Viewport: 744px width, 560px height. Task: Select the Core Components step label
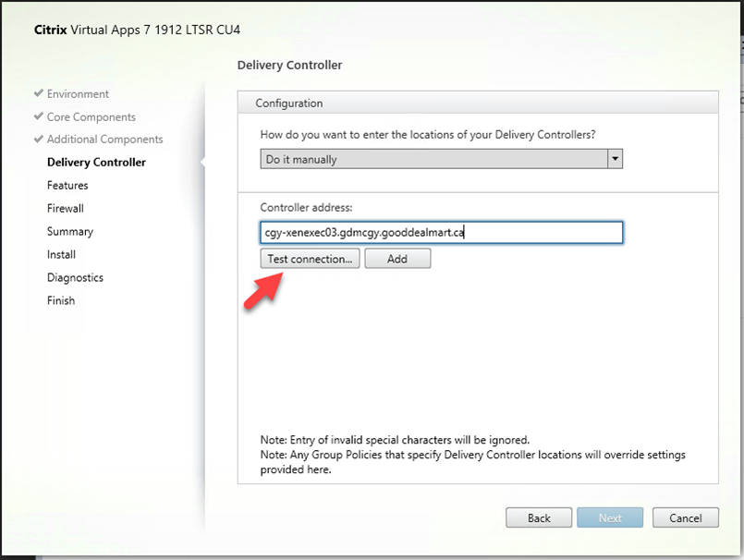(x=91, y=117)
